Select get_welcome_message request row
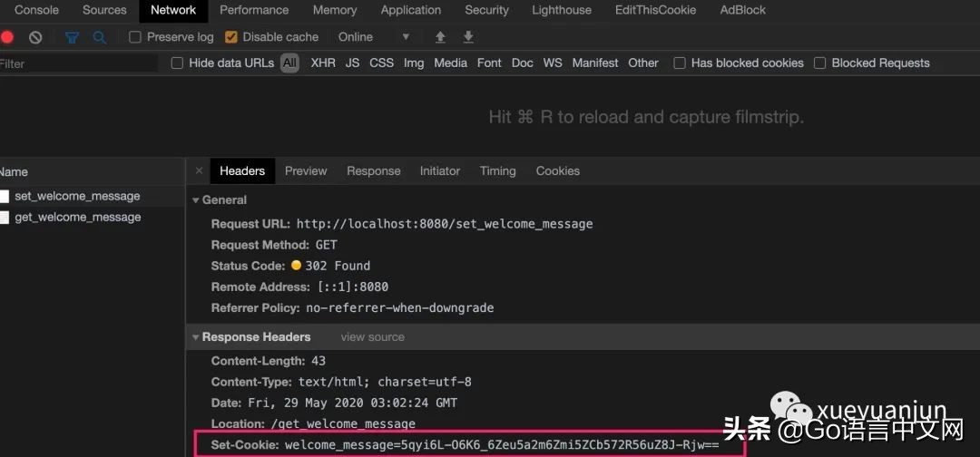The width and height of the screenshot is (980, 457). pos(93,218)
